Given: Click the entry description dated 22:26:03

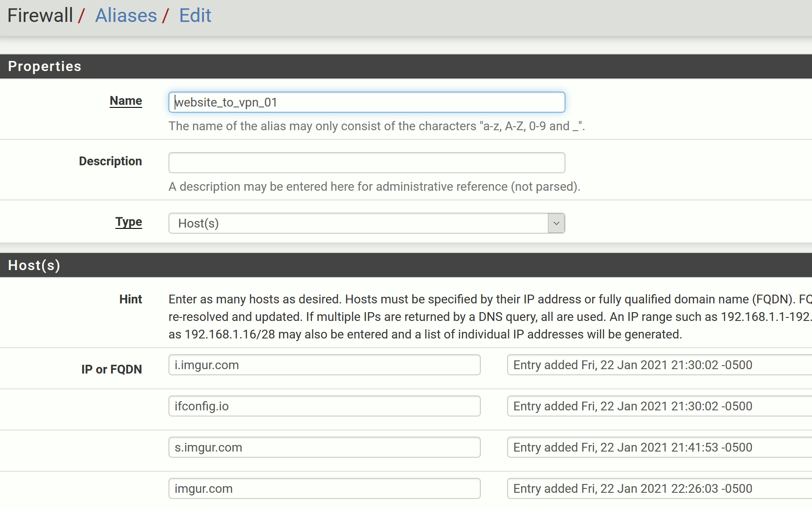Looking at the screenshot, I should [658, 488].
